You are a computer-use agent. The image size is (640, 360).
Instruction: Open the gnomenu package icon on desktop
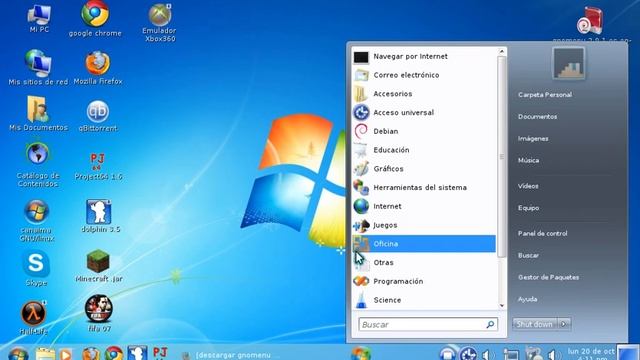coord(591,20)
